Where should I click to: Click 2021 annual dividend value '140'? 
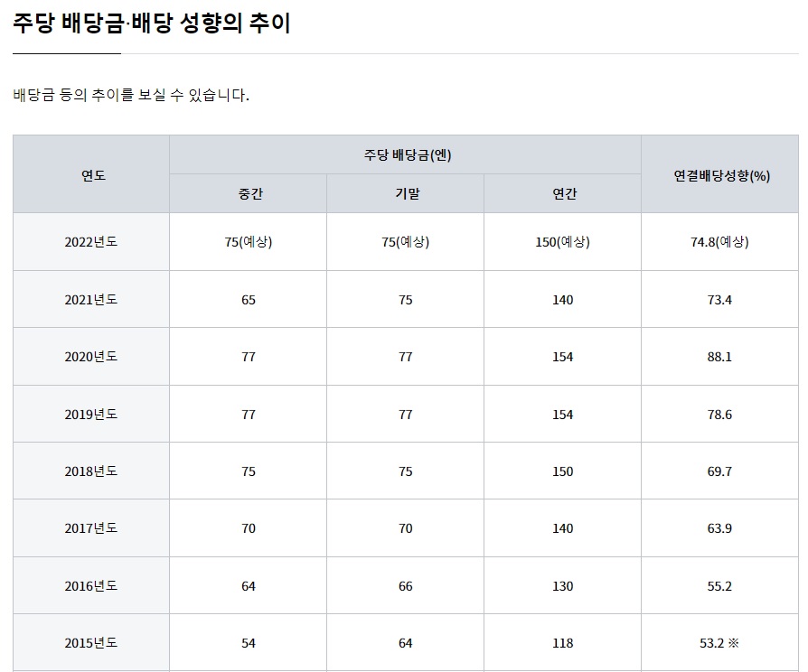563,300
